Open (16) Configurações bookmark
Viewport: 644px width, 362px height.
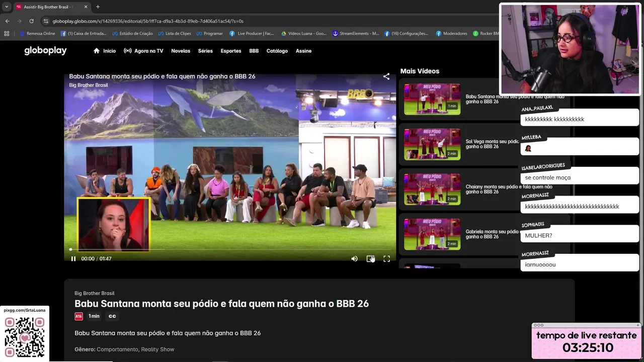pyautogui.click(x=406, y=34)
